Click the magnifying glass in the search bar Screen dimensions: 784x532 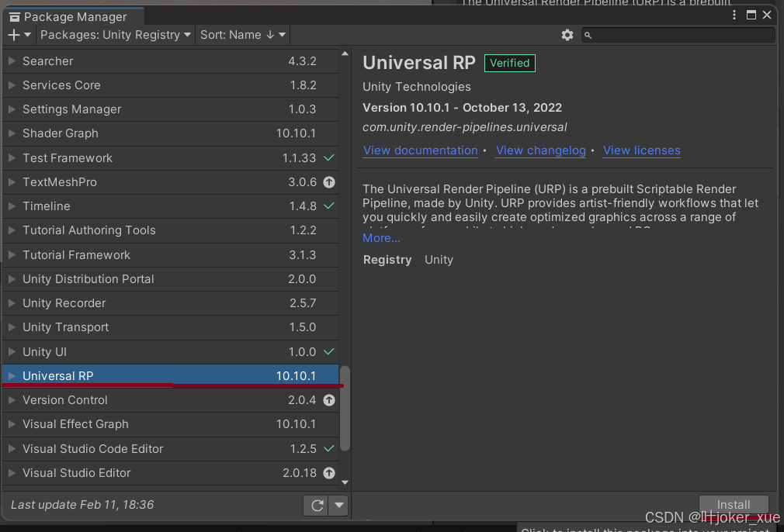[588, 34]
